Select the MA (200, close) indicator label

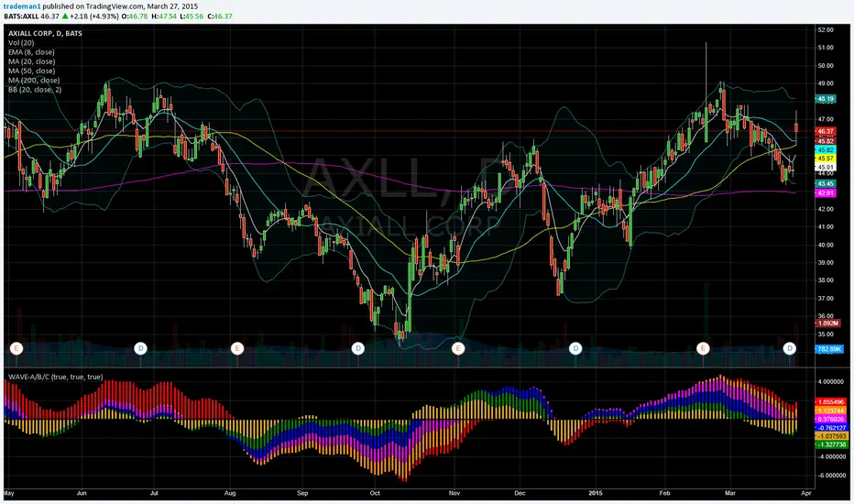(x=34, y=80)
